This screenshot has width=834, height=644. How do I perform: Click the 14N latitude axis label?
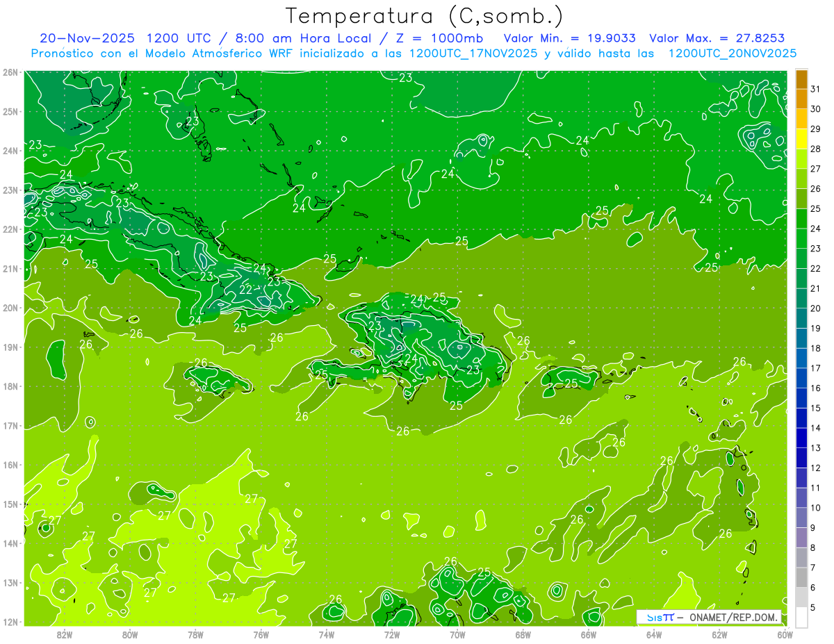(x=10, y=543)
